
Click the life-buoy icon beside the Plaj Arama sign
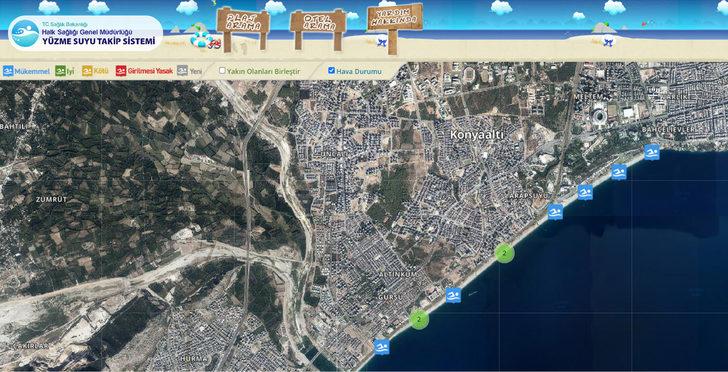coord(202,40)
